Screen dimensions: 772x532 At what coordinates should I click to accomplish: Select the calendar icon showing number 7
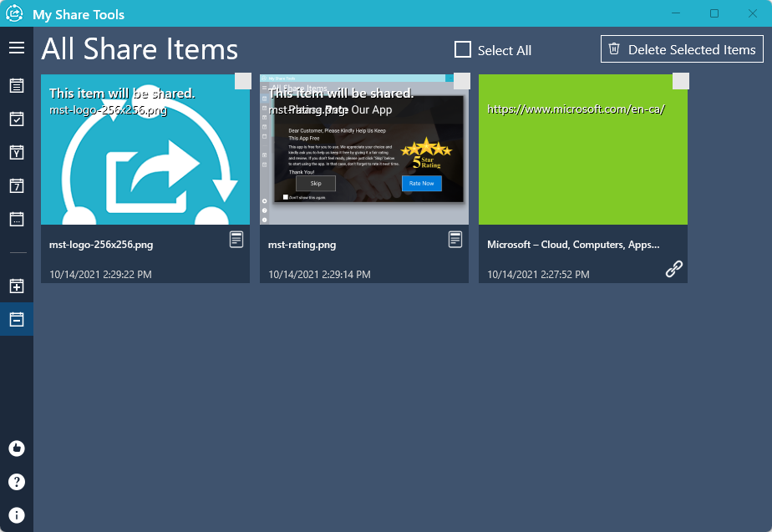(17, 186)
